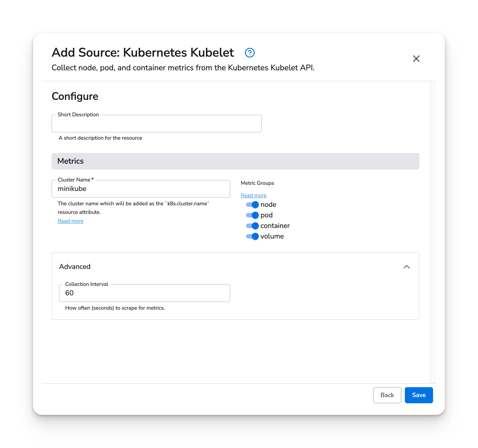Click the Short Description input field
Viewport: 478px width, 448px height.
pyautogui.click(x=156, y=124)
